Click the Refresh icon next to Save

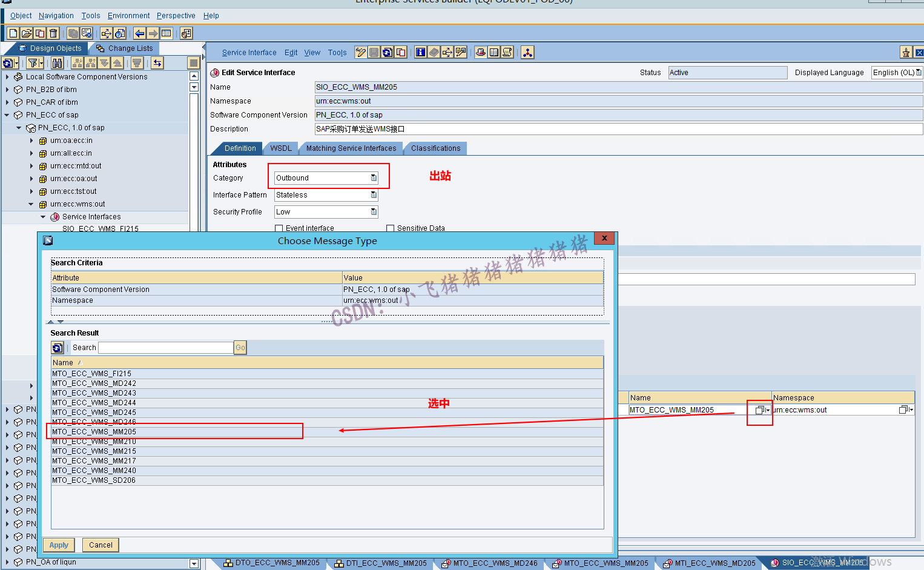[387, 53]
